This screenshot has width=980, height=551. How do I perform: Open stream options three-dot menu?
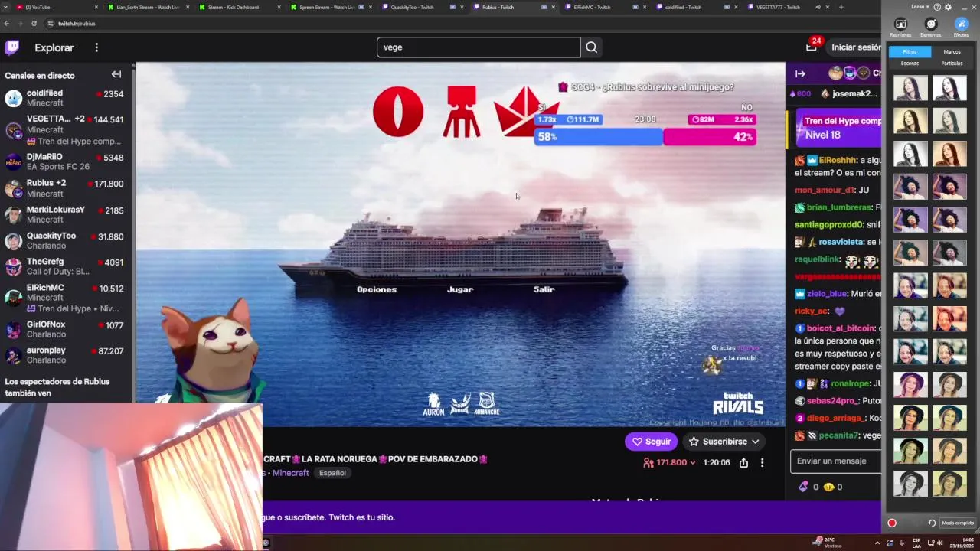click(762, 462)
